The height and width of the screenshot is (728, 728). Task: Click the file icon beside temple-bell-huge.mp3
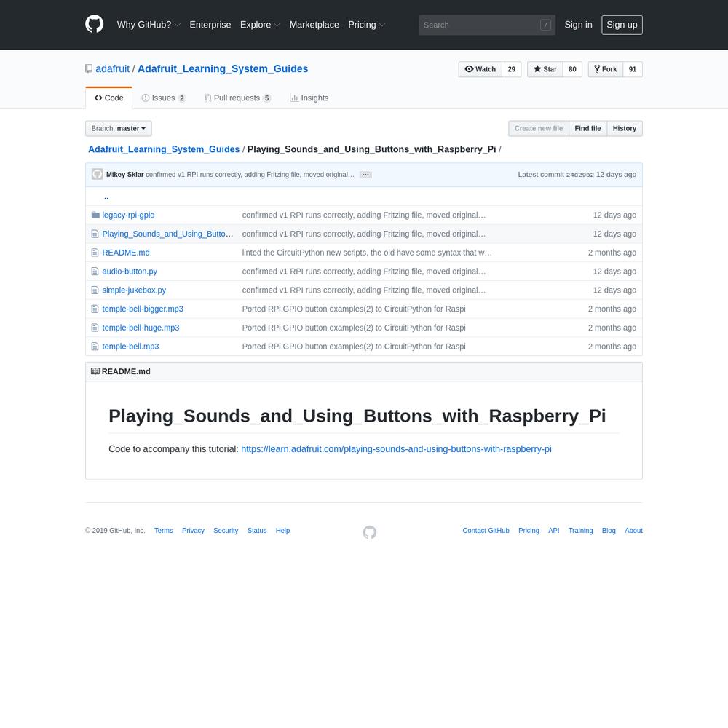(95, 328)
